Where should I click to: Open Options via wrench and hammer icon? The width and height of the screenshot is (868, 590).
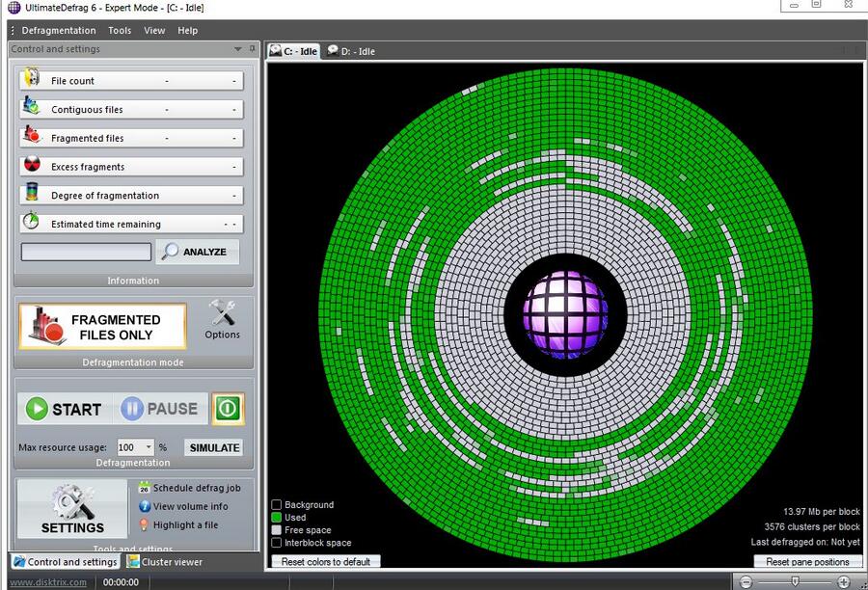click(x=222, y=313)
